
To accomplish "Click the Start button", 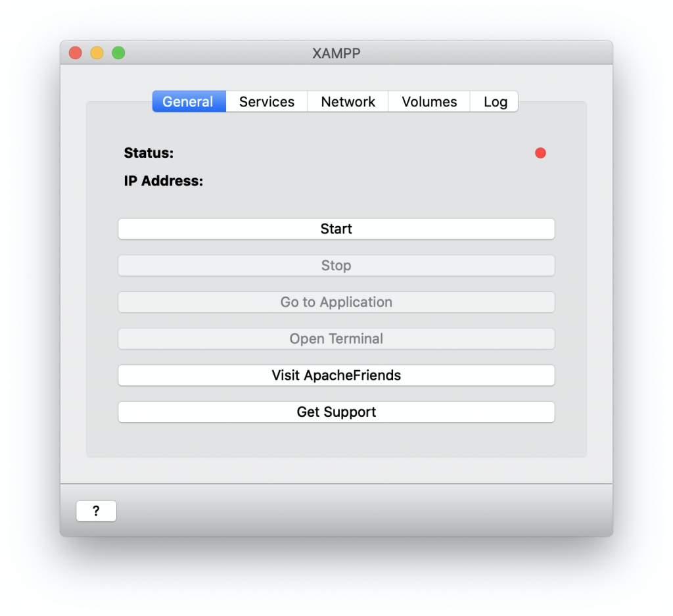I will 336,229.
